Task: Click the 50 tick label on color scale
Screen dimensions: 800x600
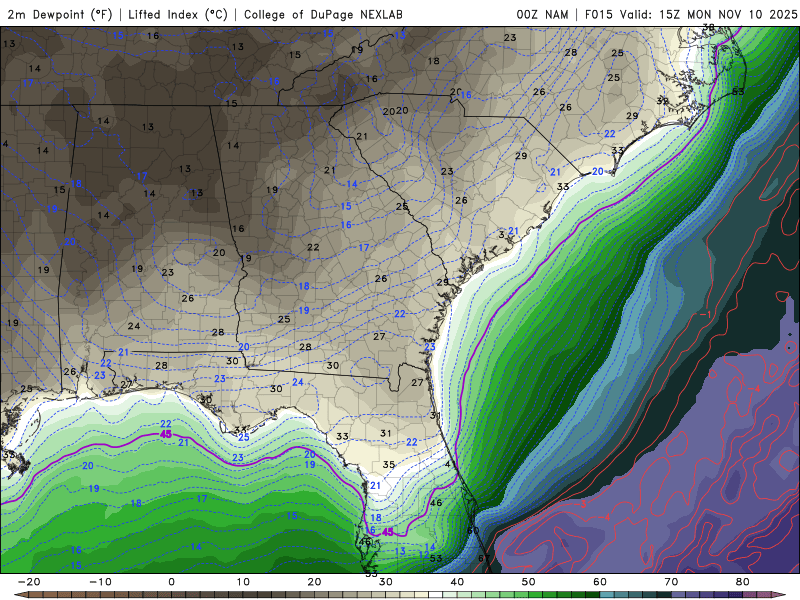Action: click(x=529, y=582)
